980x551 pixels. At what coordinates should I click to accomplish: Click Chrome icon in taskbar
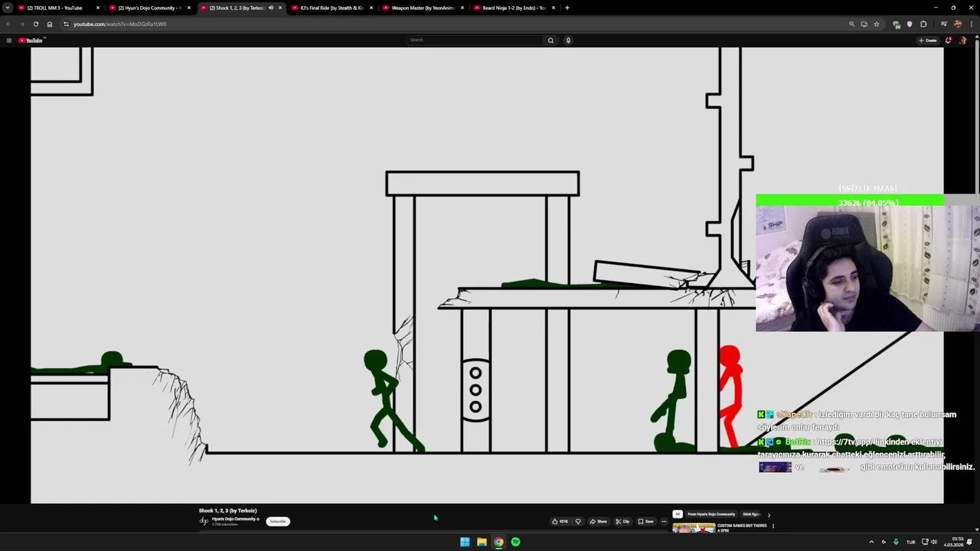(498, 542)
